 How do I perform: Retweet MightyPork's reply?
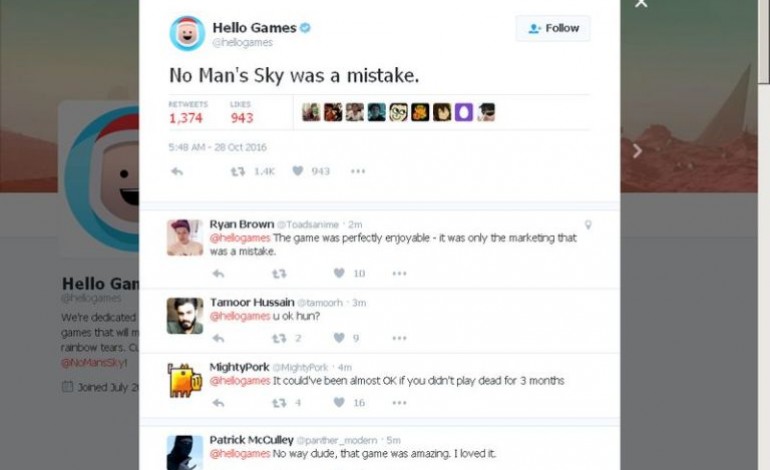(x=279, y=403)
